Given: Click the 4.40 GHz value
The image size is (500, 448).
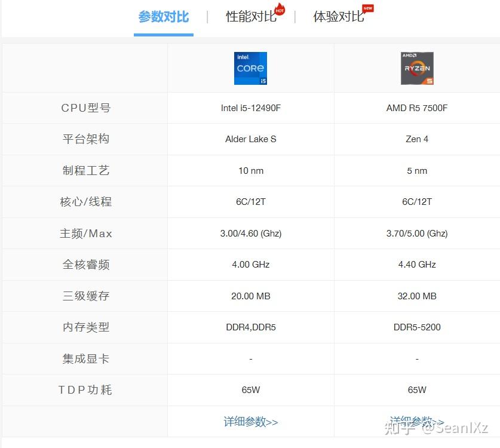Looking at the screenshot, I should pyautogui.click(x=417, y=265).
